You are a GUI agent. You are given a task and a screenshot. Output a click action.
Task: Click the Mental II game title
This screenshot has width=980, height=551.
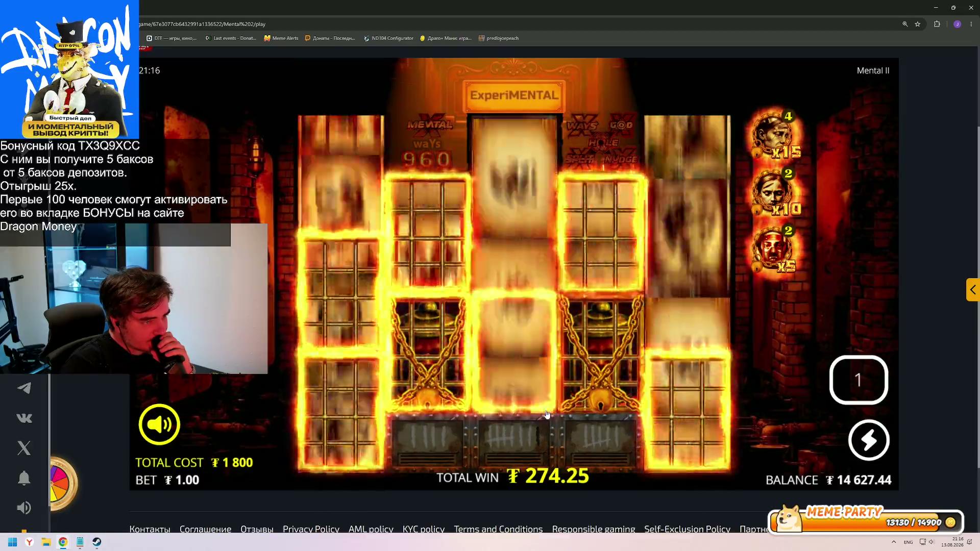click(873, 70)
